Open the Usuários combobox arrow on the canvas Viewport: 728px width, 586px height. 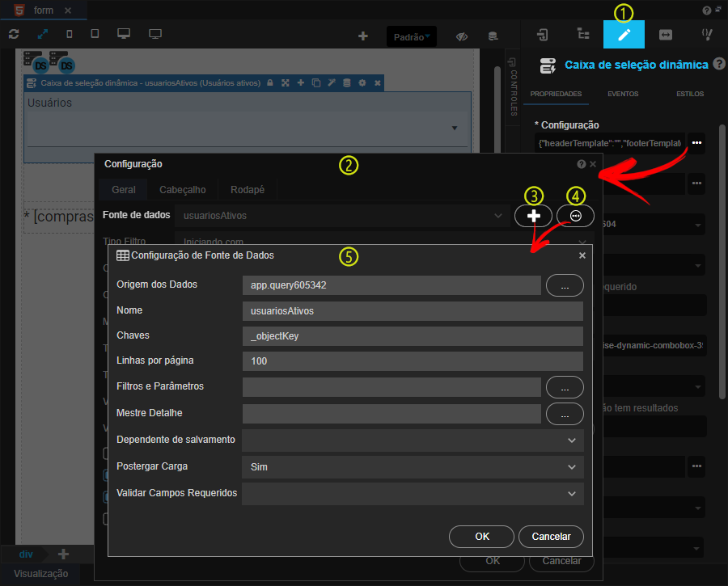coord(455,128)
